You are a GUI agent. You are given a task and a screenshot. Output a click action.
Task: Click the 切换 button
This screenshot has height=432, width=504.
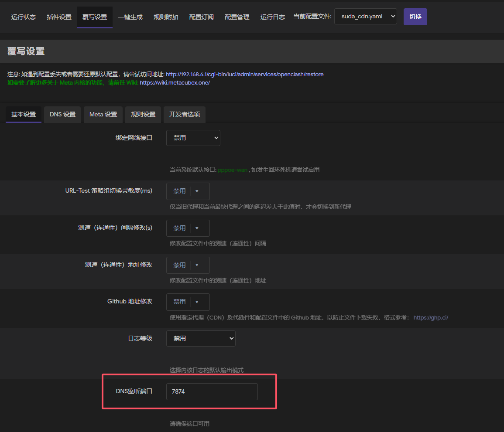click(415, 17)
